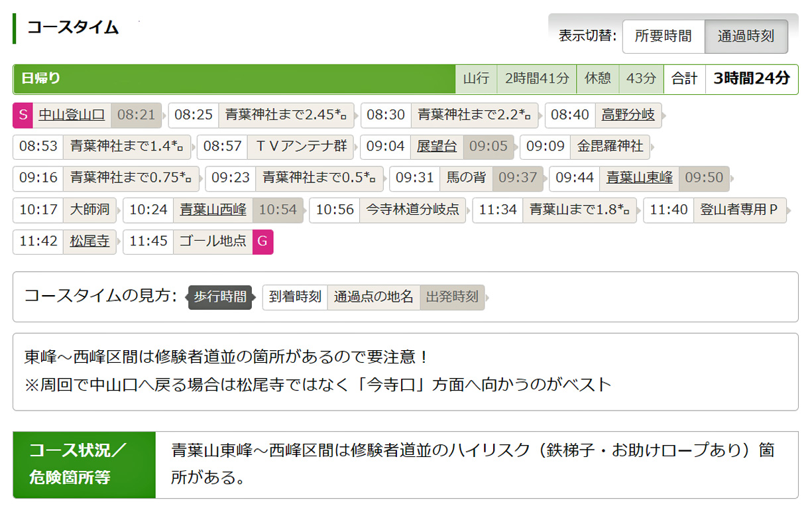Click the pink G goal marker

tap(262, 241)
